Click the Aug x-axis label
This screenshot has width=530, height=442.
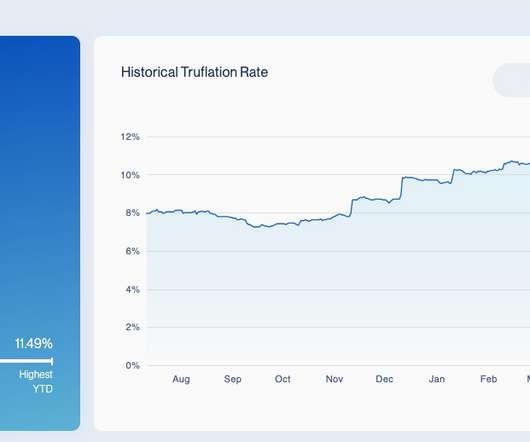pos(181,379)
